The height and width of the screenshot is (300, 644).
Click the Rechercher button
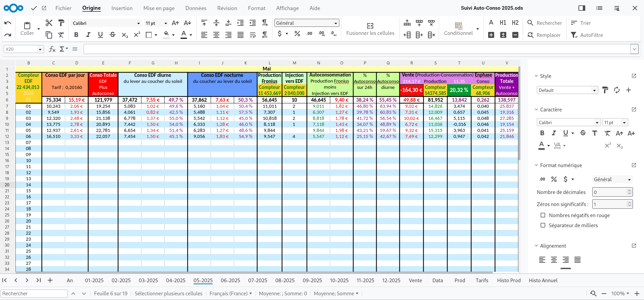pyautogui.click(x=545, y=23)
